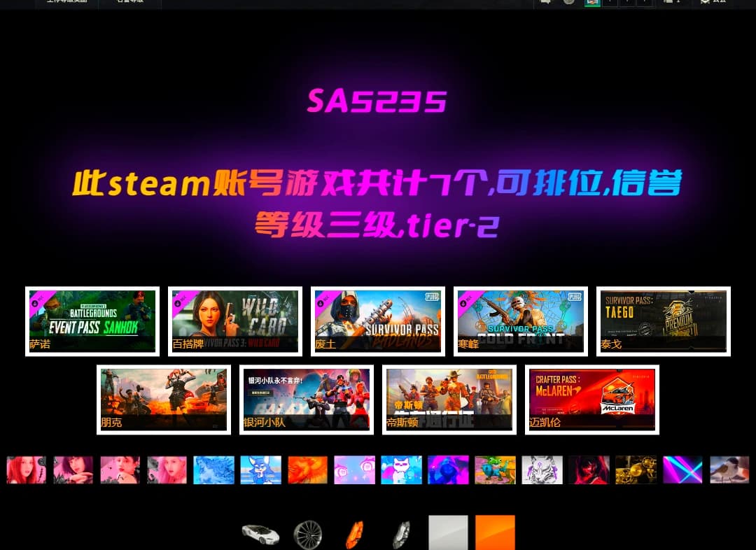The width and height of the screenshot is (756, 550).
Task: Open the blue fox avatar icon
Action: tap(260, 470)
